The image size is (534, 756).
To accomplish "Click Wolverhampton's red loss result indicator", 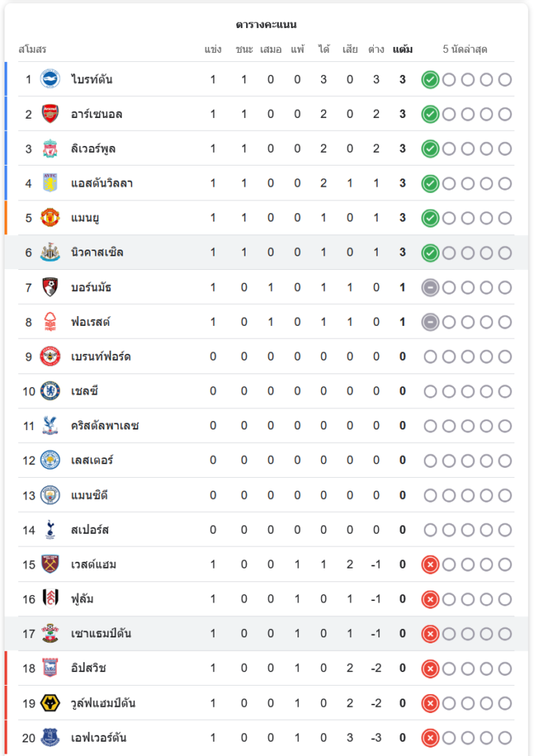I will [430, 703].
